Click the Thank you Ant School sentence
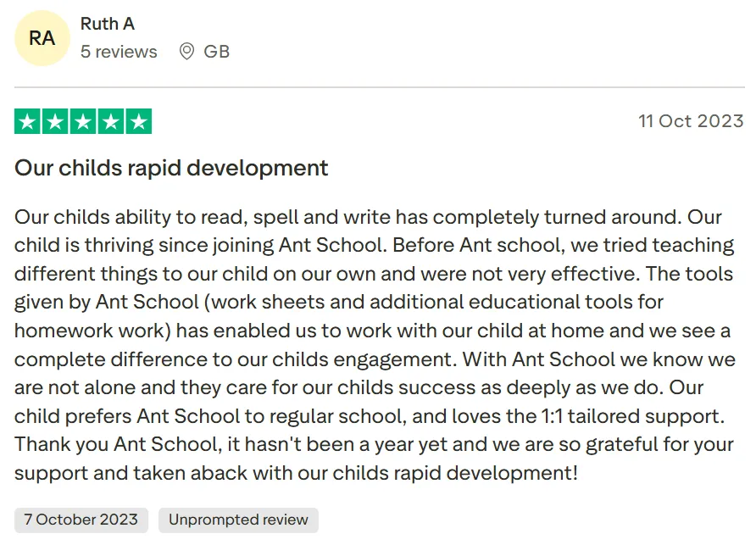The width and height of the screenshot is (756, 545). [374, 459]
